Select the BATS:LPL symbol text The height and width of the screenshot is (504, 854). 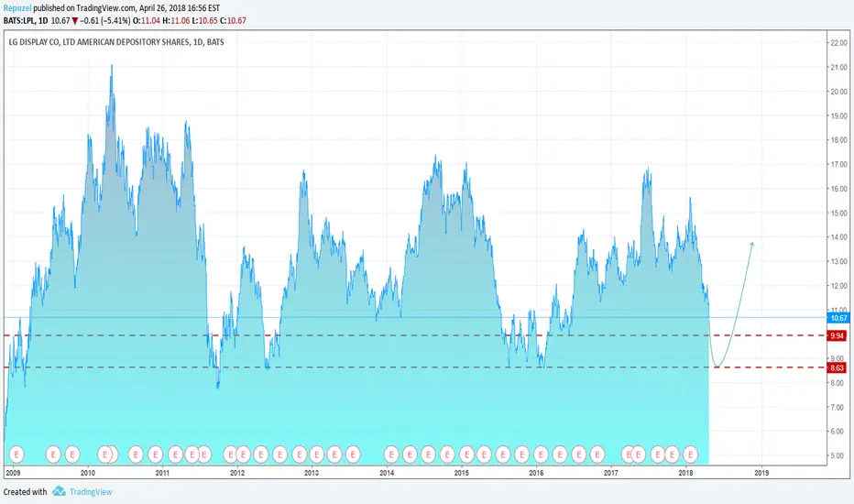(x=19, y=21)
